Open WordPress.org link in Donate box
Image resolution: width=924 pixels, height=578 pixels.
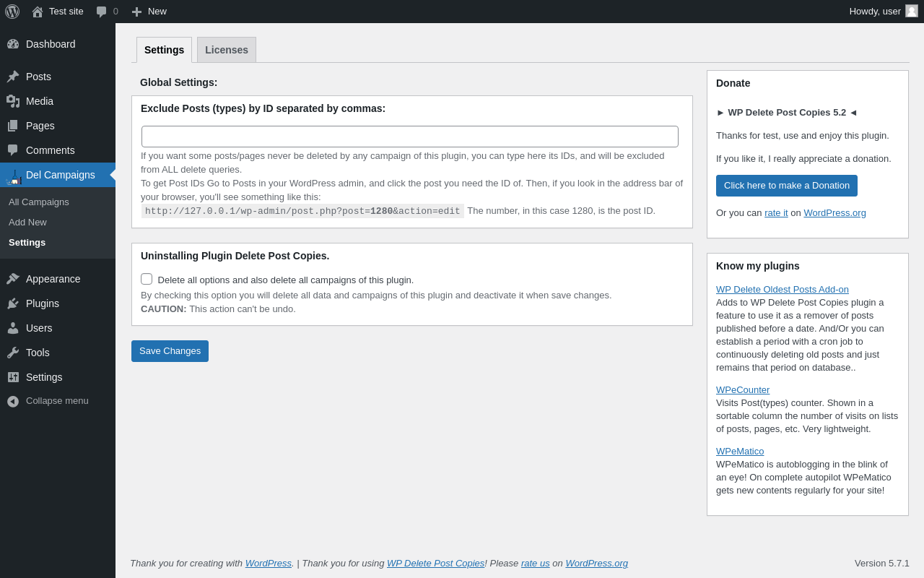[834, 213]
